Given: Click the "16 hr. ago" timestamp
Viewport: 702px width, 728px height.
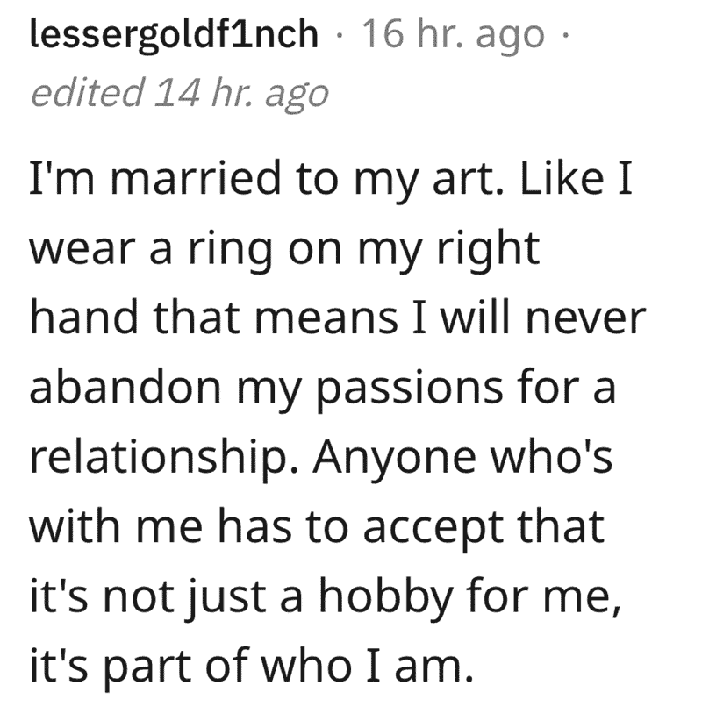Looking at the screenshot, I should coord(453,34).
